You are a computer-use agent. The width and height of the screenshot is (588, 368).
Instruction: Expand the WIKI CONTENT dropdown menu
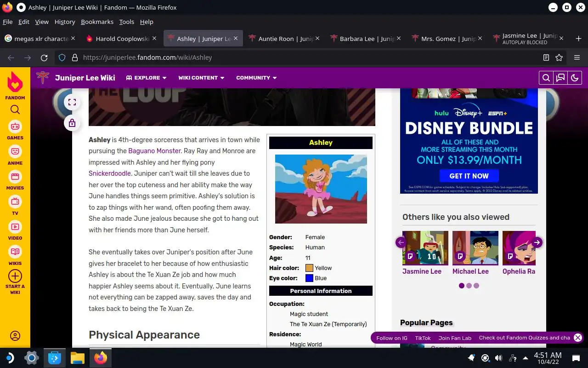201,78
